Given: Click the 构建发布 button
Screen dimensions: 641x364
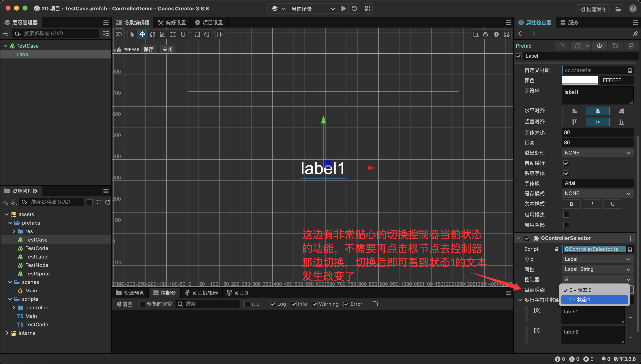Looking at the screenshot, I should click(x=593, y=9).
